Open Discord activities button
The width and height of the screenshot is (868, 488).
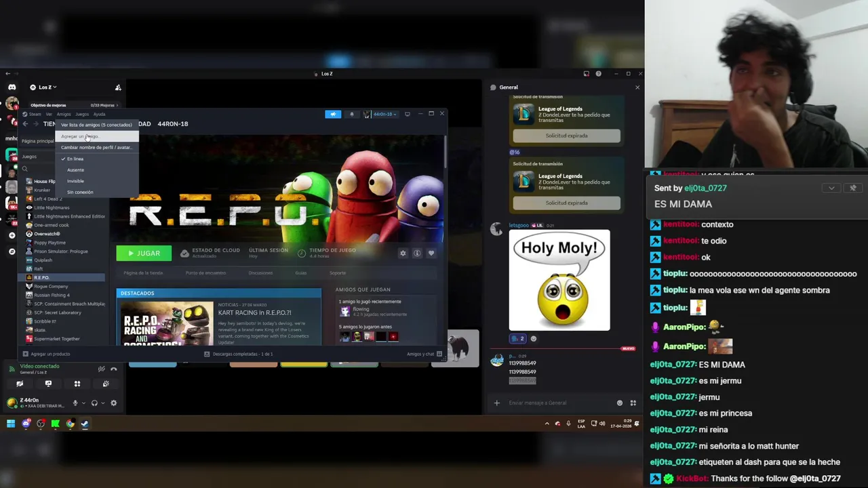(77, 384)
